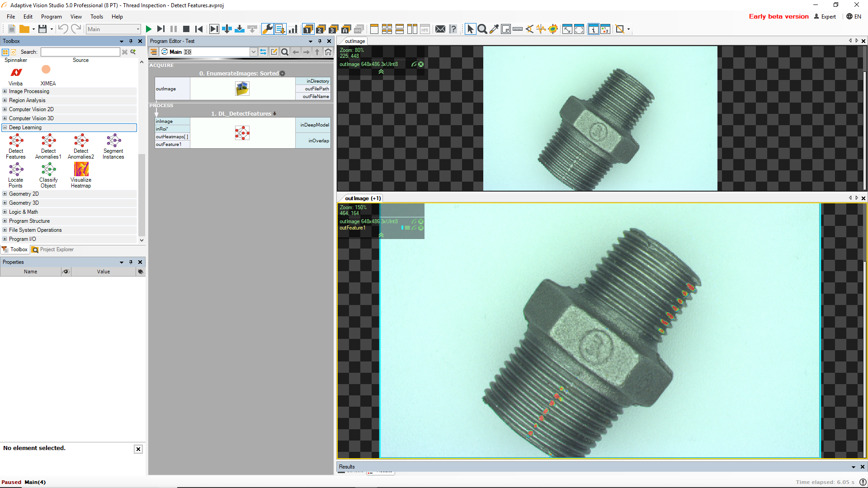This screenshot has height=488, width=868.
Task: Open the Main program dropdown
Action: 253,52
